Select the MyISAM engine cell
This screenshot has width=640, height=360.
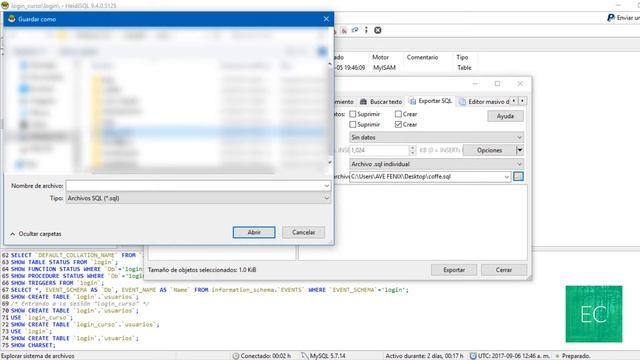(x=384, y=68)
